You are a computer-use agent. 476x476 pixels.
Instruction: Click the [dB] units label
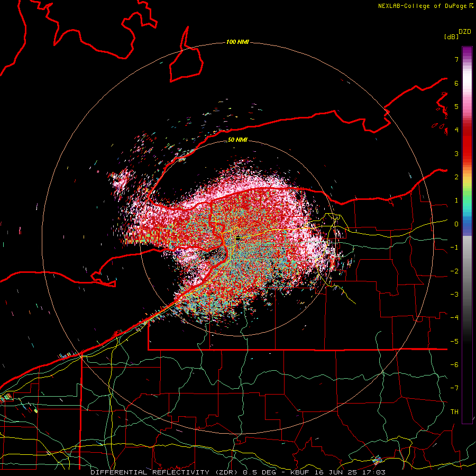[x=451, y=36]
